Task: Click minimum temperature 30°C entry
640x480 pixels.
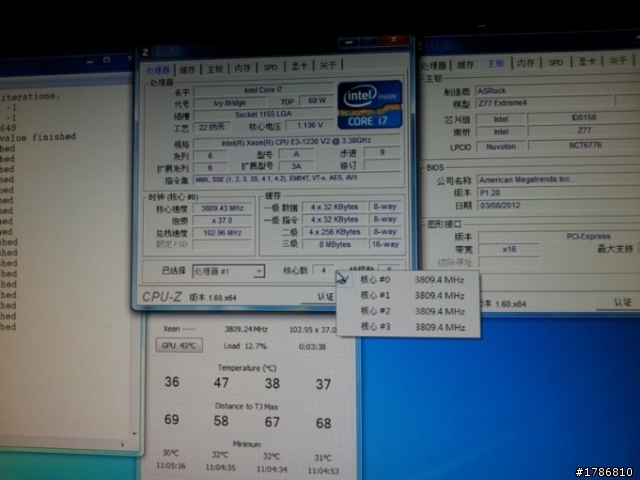Action: 170,453
